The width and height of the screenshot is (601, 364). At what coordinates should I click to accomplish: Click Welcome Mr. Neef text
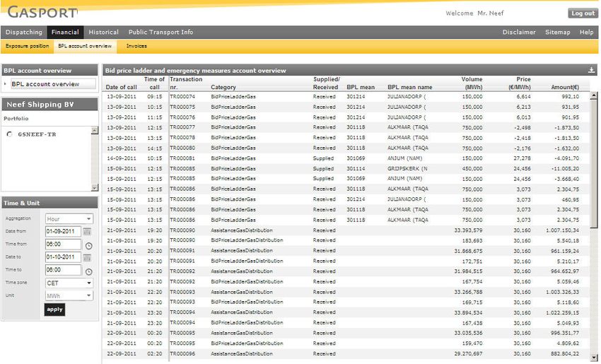pyautogui.click(x=474, y=13)
